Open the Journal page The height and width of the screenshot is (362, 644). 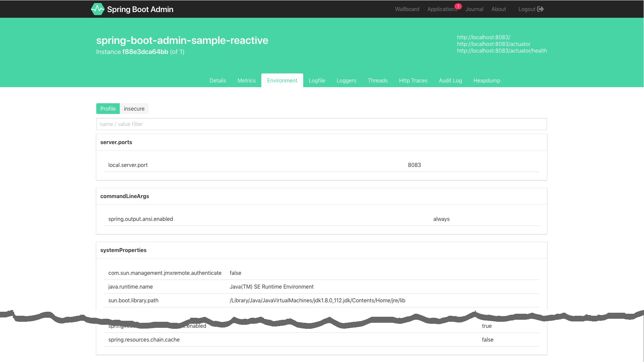(x=474, y=9)
